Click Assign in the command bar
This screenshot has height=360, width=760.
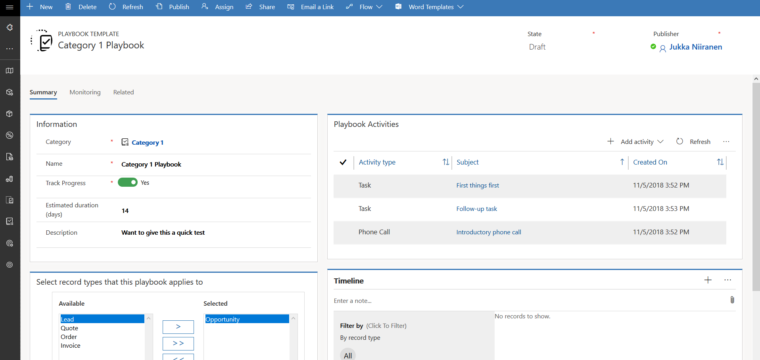pyautogui.click(x=217, y=7)
